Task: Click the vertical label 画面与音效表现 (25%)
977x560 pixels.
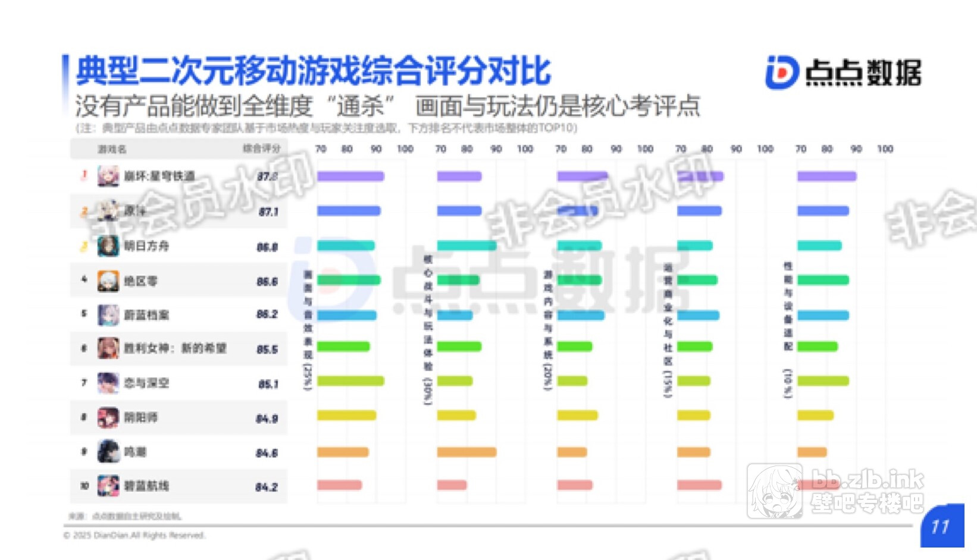Action: click(x=308, y=331)
